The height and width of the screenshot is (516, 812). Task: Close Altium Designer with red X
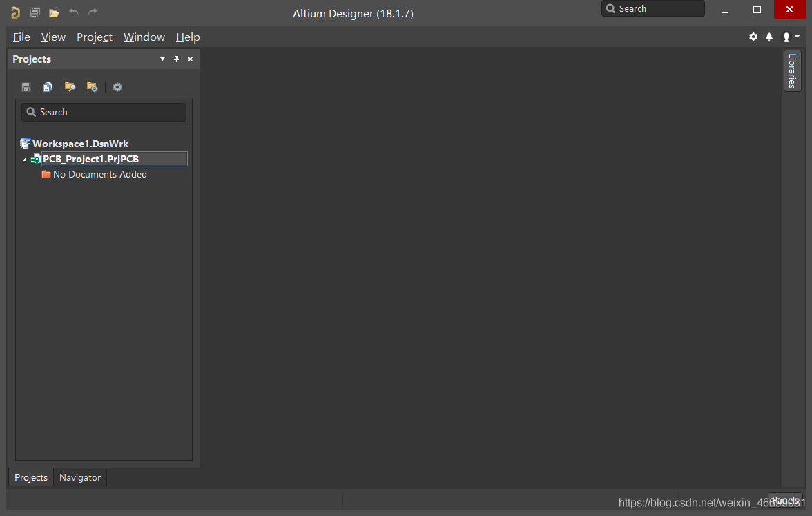coord(789,10)
